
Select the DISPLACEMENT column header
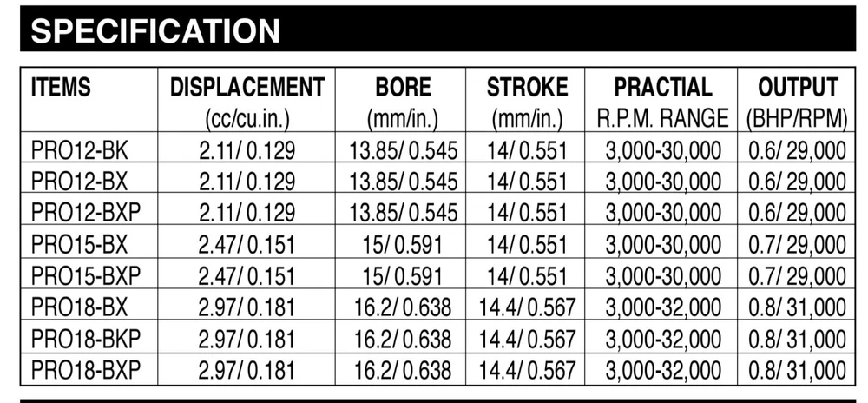247,88
